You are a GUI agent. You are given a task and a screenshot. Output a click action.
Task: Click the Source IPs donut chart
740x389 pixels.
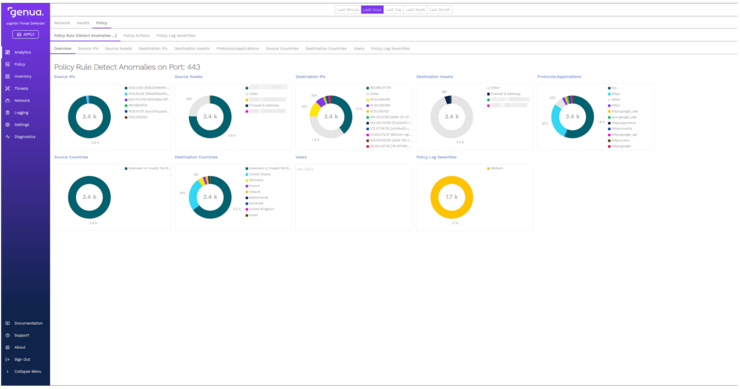[x=89, y=117]
